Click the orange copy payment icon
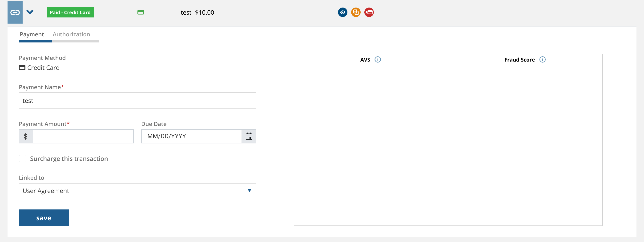This screenshot has height=242, width=644. click(356, 12)
